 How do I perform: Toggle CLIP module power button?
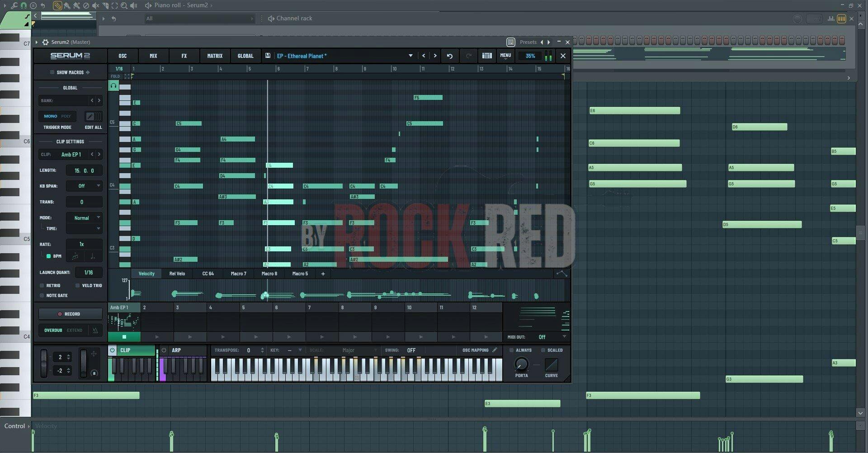[x=113, y=350]
